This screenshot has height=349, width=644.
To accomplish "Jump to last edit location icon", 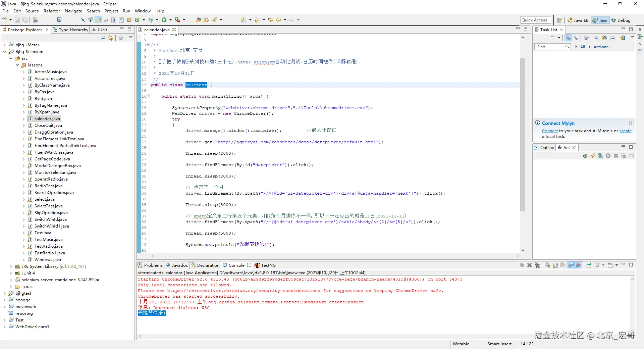I will (270, 20).
